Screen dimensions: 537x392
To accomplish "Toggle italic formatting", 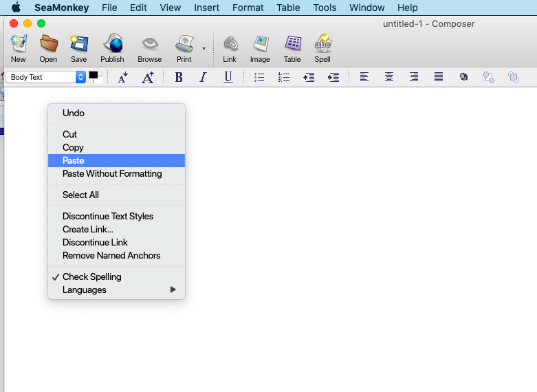I will click(x=204, y=77).
